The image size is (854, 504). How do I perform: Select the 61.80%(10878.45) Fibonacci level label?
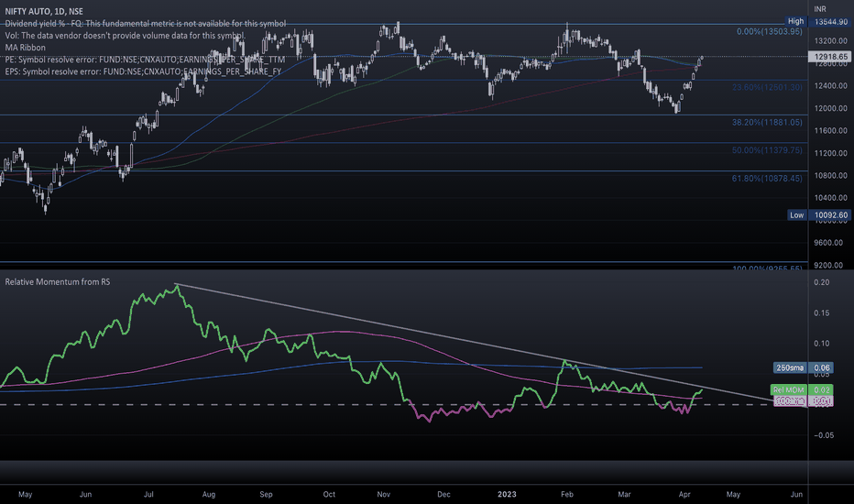[767, 178]
